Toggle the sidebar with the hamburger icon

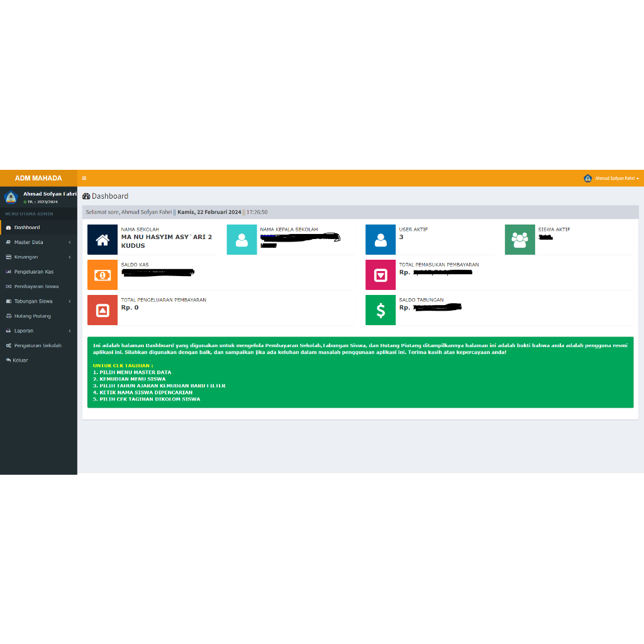tap(84, 178)
